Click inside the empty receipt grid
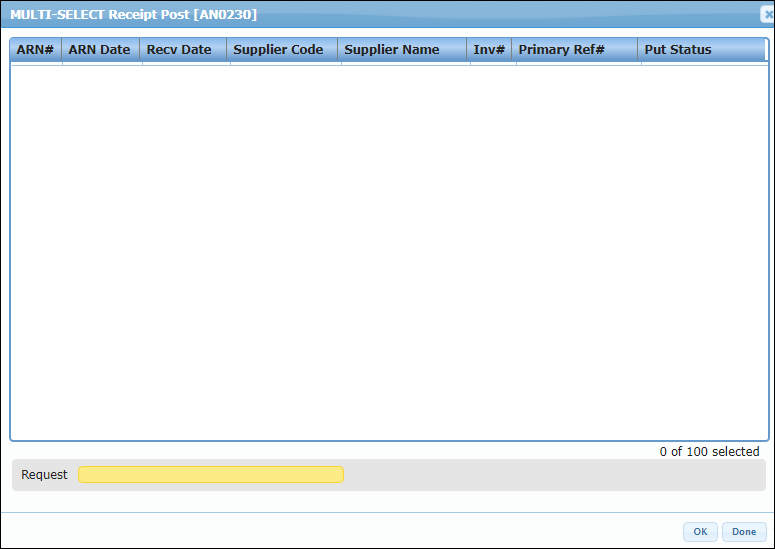Viewport: 775px width, 549px height. [x=388, y=250]
